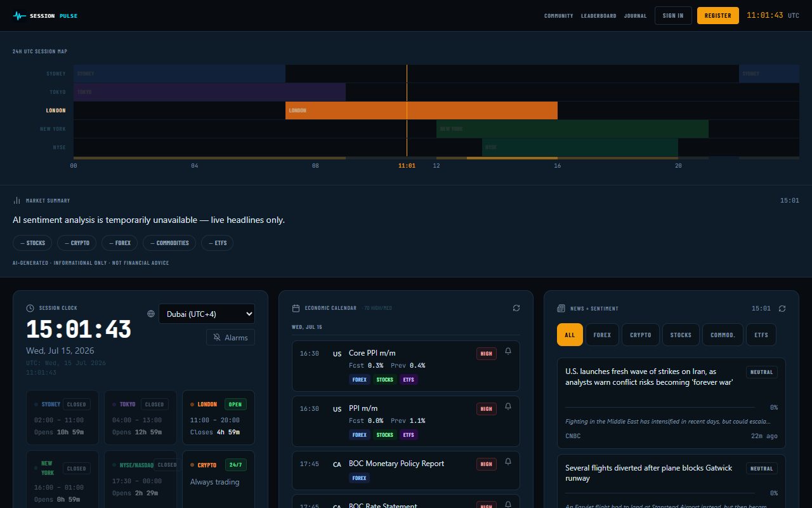The image size is (812, 508).
Task: Click the Sign In button
Action: (673, 16)
